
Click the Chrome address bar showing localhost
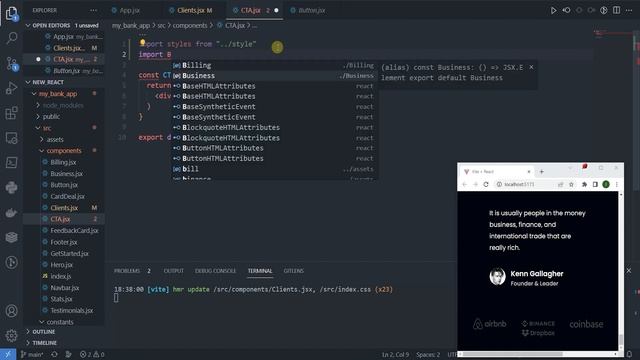(526, 184)
